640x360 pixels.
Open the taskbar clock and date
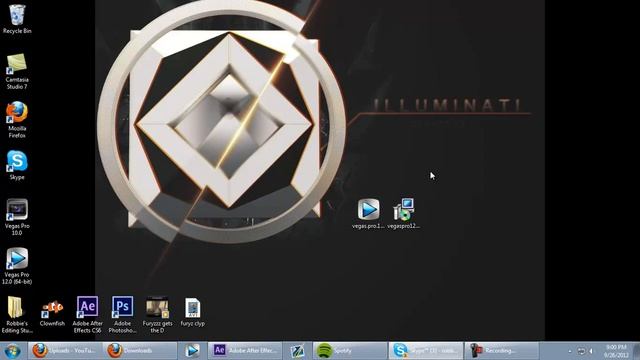click(616, 351)
